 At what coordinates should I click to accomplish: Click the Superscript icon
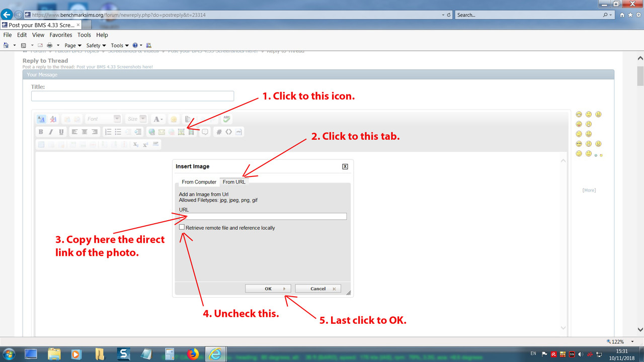click(x=145, y=144)
